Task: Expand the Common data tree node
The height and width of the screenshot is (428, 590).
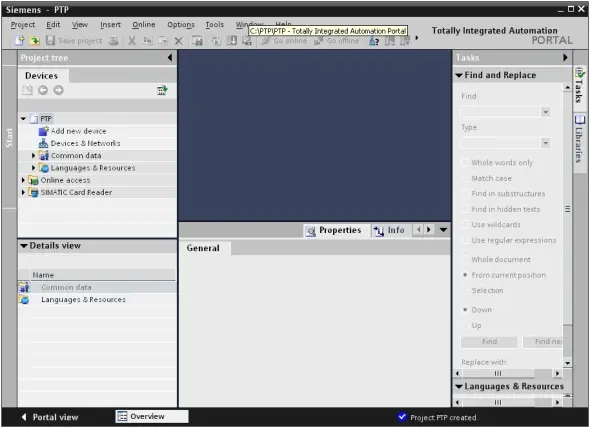Action: pos(33,155)
